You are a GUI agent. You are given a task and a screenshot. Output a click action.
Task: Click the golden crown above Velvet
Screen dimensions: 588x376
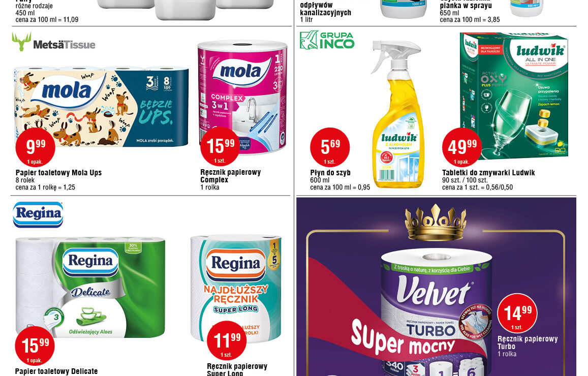tap(436, 223)
